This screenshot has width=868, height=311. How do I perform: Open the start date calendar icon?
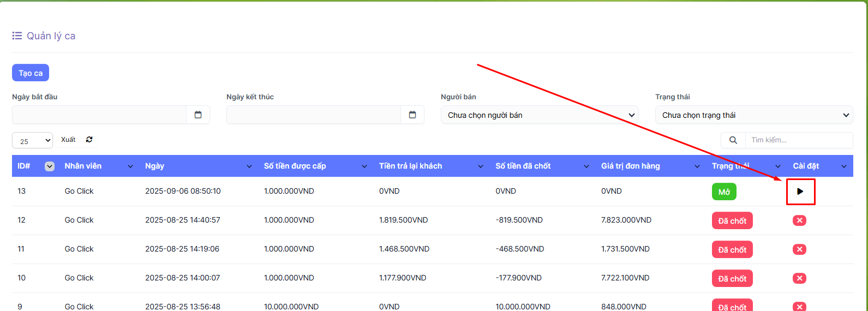pos(198,115)
